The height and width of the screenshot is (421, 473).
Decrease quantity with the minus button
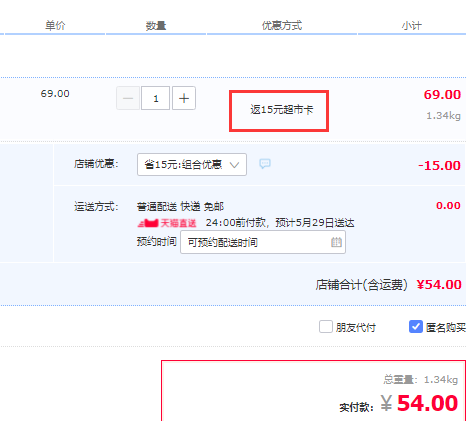pyautogui.click(x=128, y=98)
